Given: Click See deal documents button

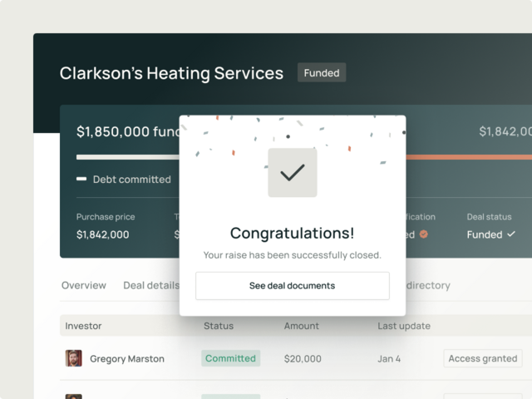Looking at the screenshot, I should point(293,286).
